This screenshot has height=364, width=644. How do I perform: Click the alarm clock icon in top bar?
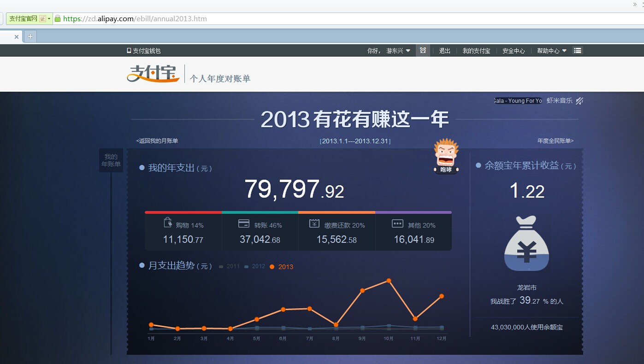pyautogui.click(x=423, y=51)
